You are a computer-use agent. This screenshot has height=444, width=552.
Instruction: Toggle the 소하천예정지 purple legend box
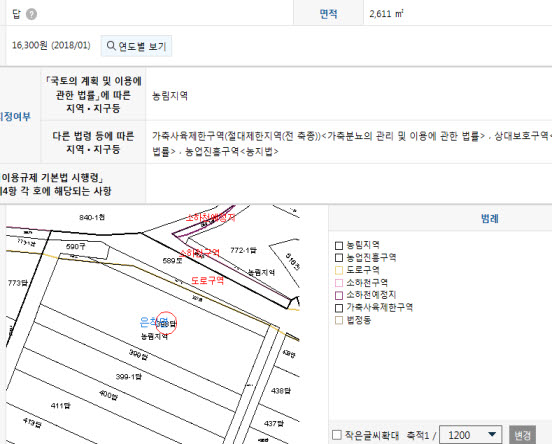pyautogui.click(x=339, y=295)
